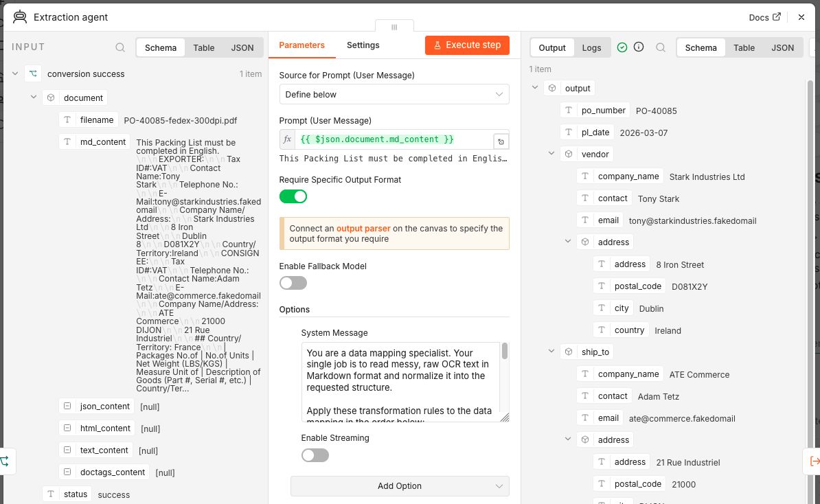The width and height of the screenshot is (820, 504).
Task: Enable the Fallback Model toggle
Action: click(x=293, y=283)
